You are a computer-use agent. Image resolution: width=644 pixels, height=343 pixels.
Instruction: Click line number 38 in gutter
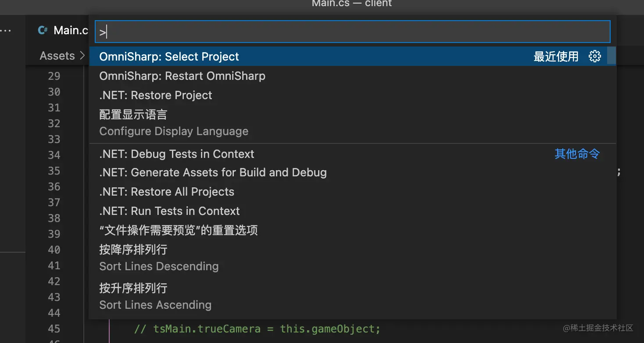[x=54, y=218]
